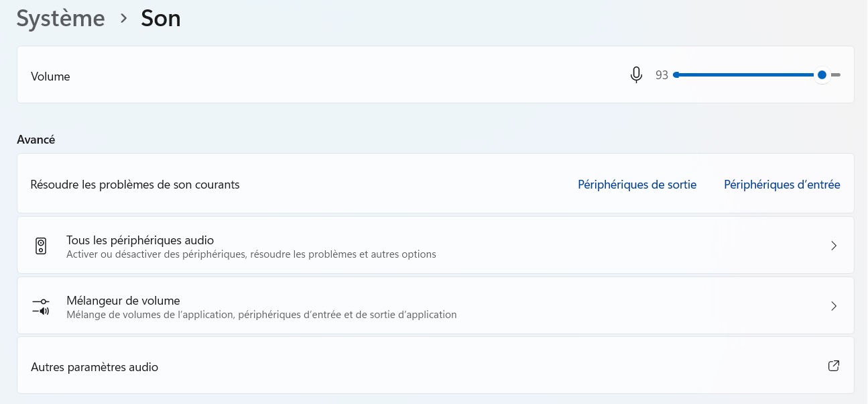The height and width of the screenshot is (404, 868).
Task: Go back to Système in the breadcrumb
Action: pyautogui.click(x=60, y=19)
